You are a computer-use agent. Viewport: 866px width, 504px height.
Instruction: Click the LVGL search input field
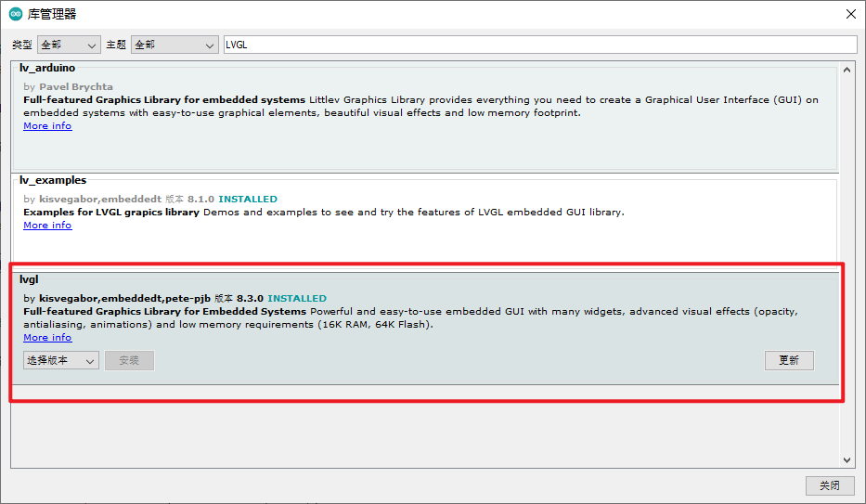coord(540,45)
